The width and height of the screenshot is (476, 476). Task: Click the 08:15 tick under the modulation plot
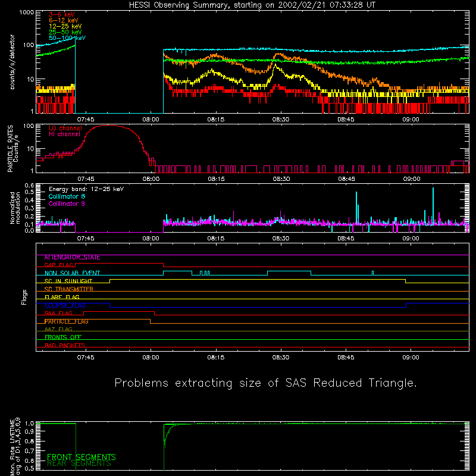[x=216, y=239]
